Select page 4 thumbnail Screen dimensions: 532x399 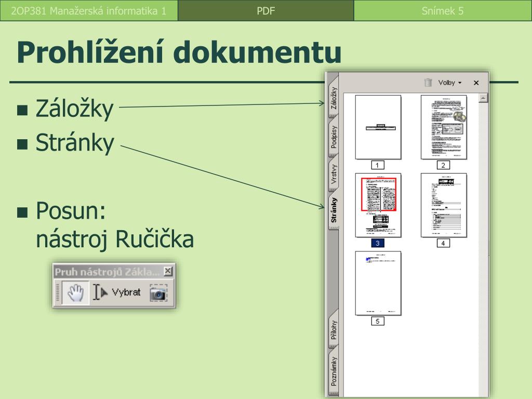444,205
